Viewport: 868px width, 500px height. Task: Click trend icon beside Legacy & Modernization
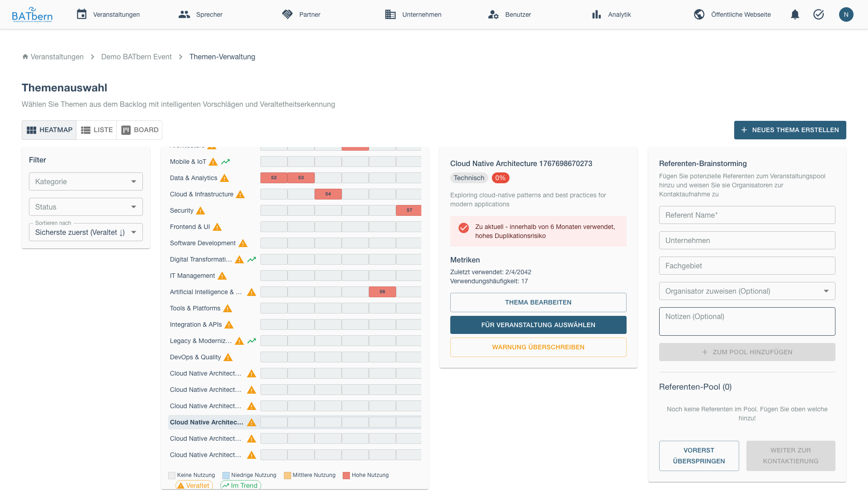click(x=252, y=341)
